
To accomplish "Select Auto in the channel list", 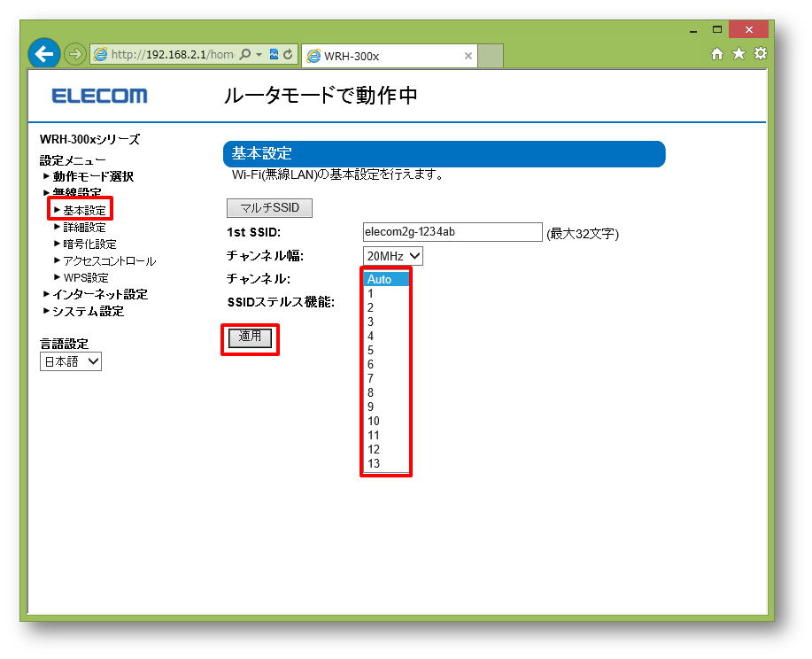I will 386,279.
